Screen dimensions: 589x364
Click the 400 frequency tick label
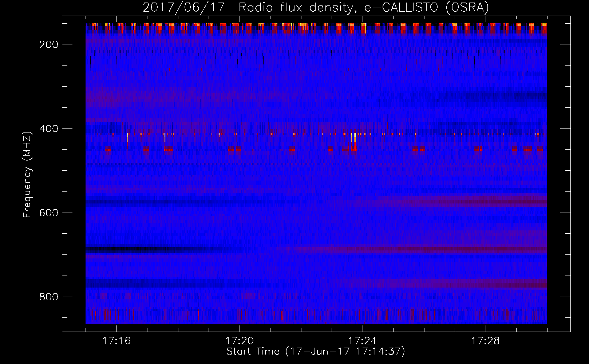(x=49, y=129)
